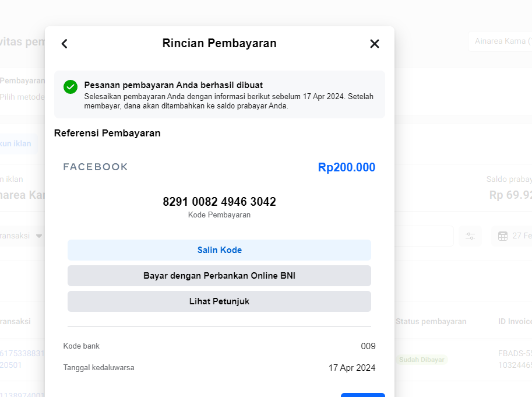Click the Saldo prabayar balance label
The image size is (532, 397).
(x=509, y=179)
